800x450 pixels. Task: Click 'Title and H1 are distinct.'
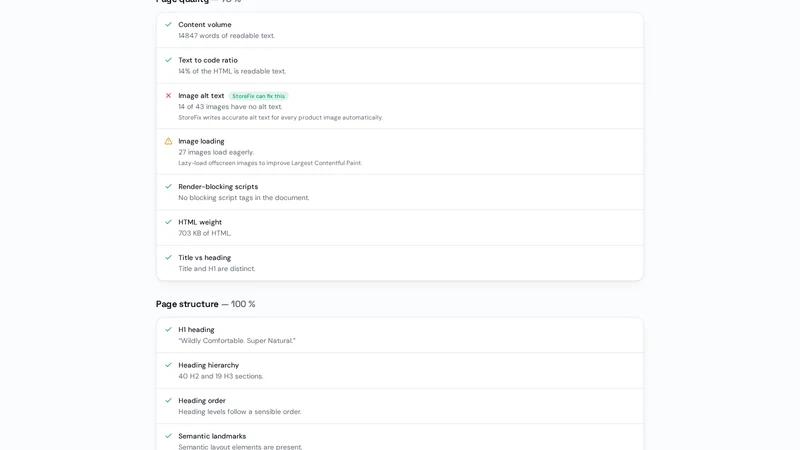216,269
